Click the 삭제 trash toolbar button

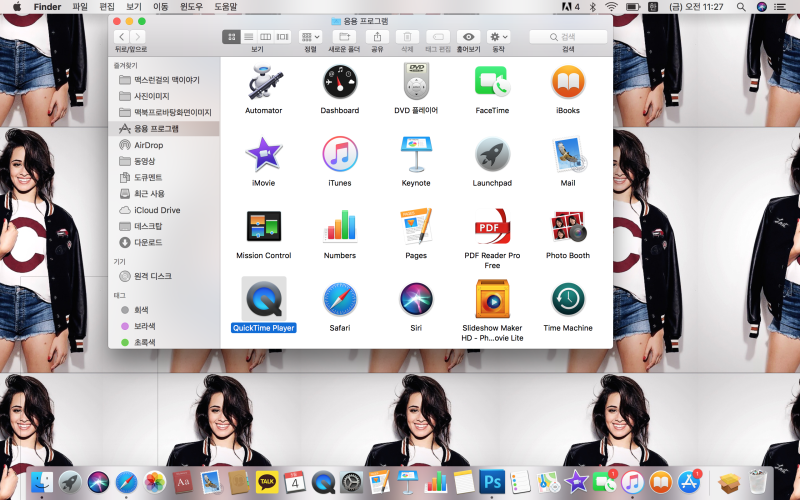coord(407,37)
